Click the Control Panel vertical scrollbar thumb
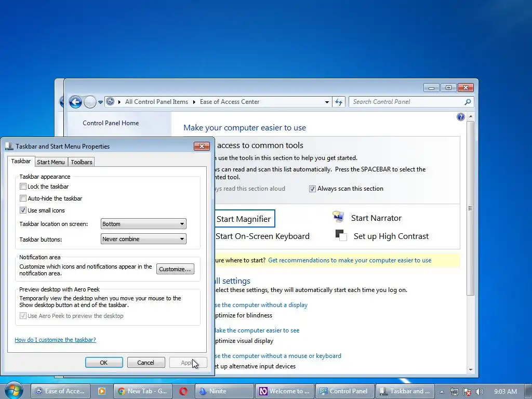532x399 pixels. tap(470, 208)
